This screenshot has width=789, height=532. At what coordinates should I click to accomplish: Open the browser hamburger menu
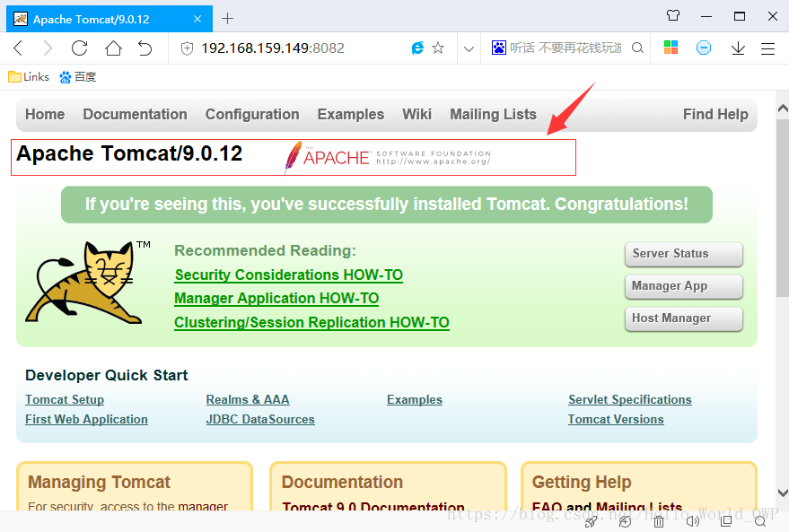pos(767,48)
